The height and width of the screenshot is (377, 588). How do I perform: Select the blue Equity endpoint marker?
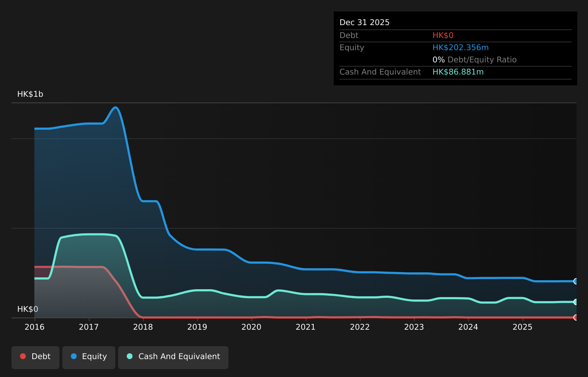[x=576, y=281]
